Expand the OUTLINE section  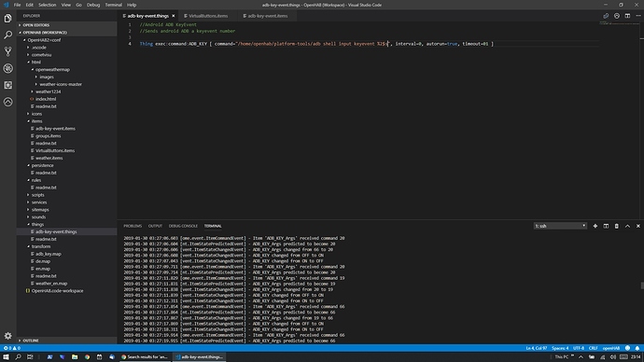tap(31, 341)
